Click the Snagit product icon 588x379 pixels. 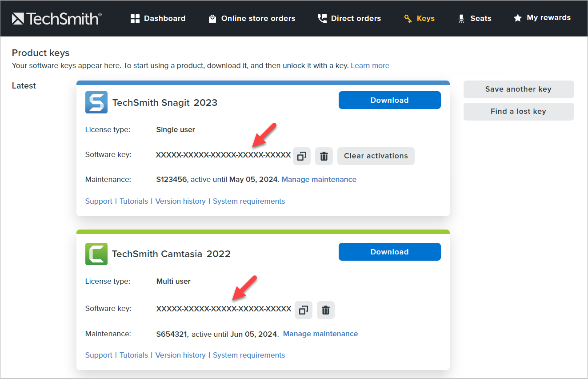(96, 102)
